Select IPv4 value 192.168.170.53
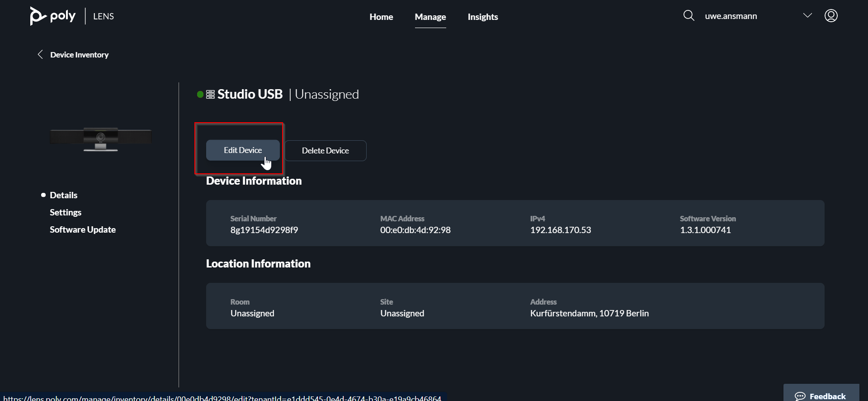The image size is (868, 401). pos(561,230)
